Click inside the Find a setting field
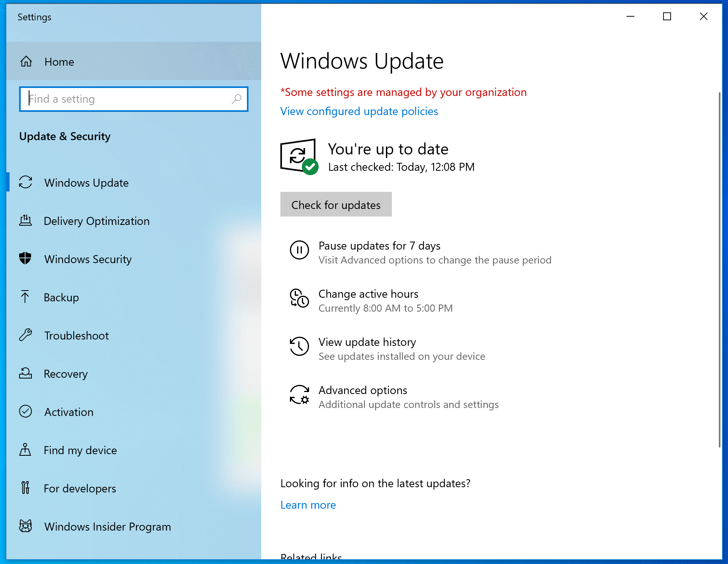 119,99
